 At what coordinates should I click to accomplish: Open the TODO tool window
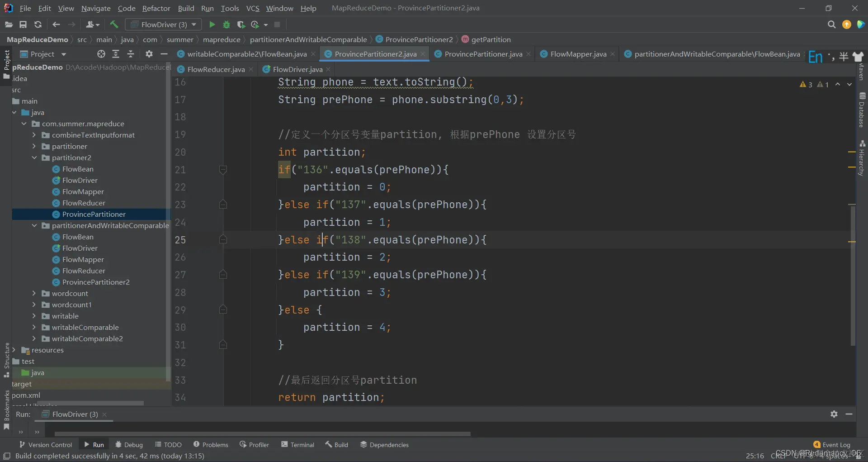pos(168,445)
